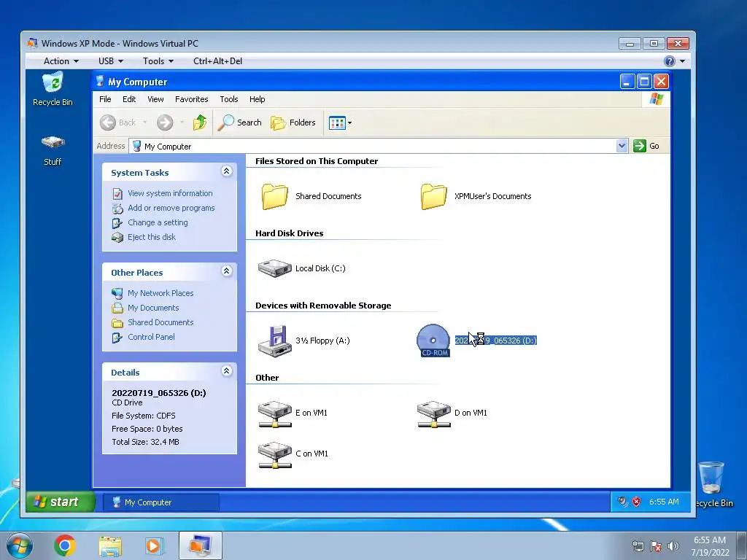
Task: Open the View menu
Action: [x=155, y=99]
